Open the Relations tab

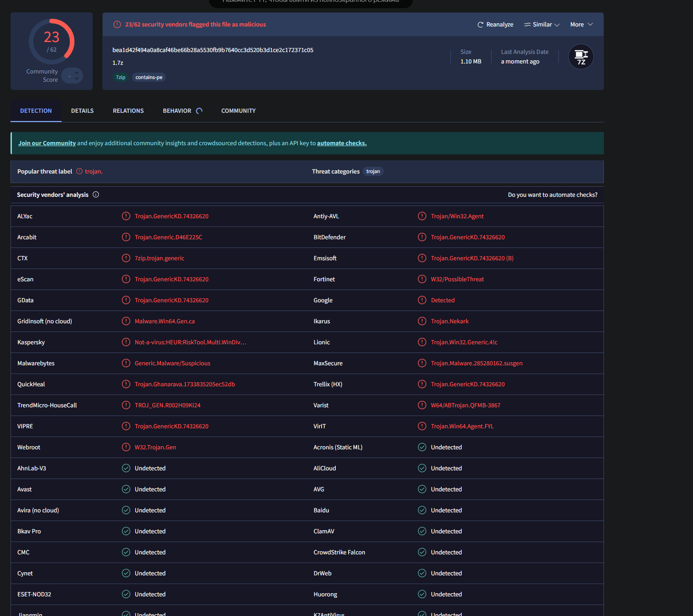point(128,111)
